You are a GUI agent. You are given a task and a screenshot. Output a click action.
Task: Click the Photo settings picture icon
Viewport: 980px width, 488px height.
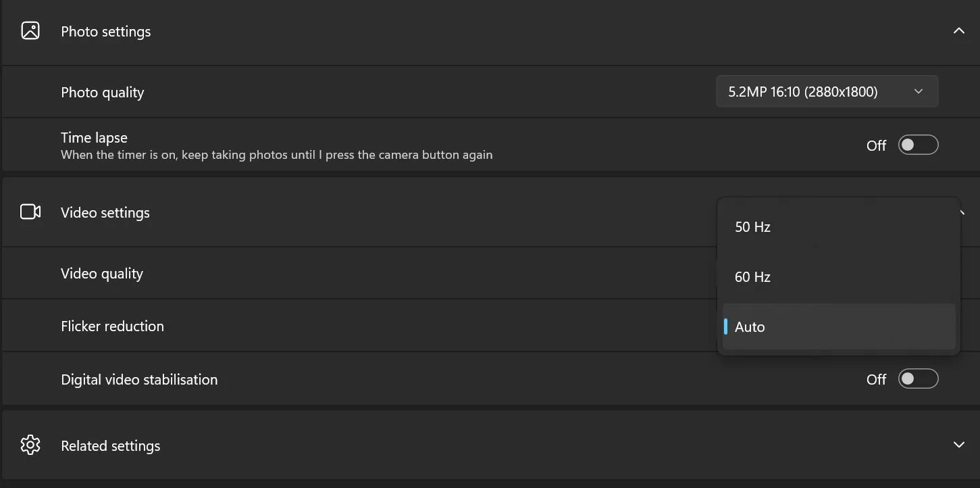(30, 31)
